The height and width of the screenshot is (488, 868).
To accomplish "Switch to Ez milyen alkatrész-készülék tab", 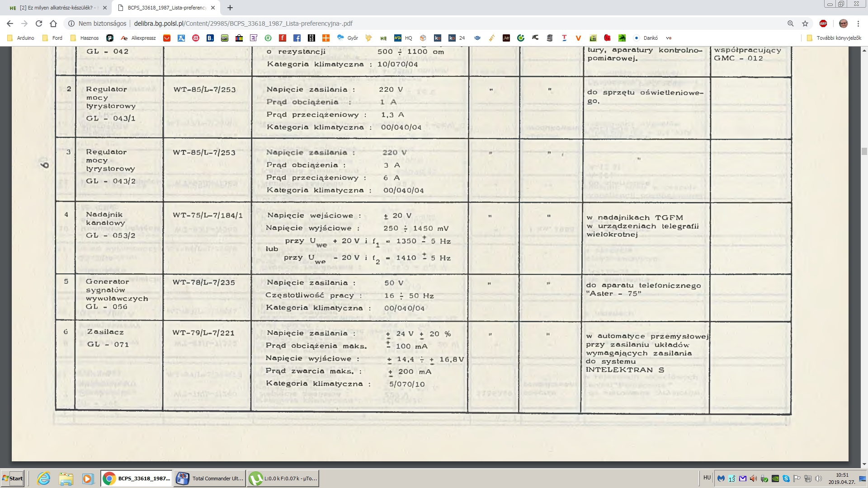I will pos(56,8).
